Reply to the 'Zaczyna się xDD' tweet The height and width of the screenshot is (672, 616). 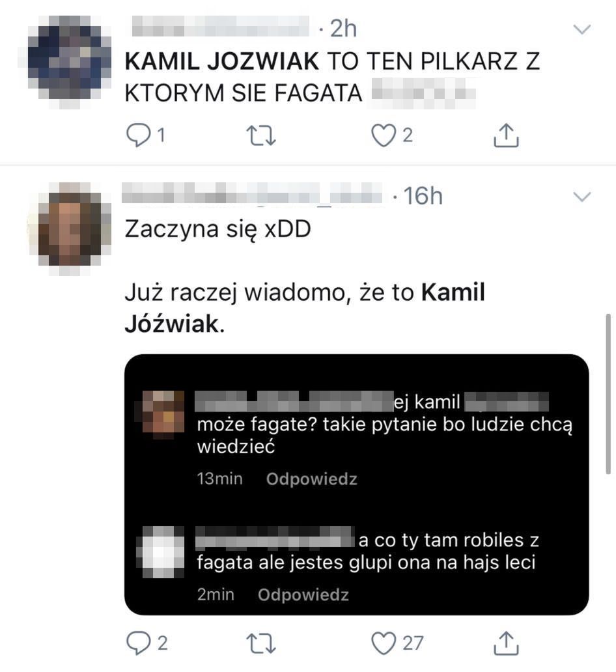coord(137,643)
